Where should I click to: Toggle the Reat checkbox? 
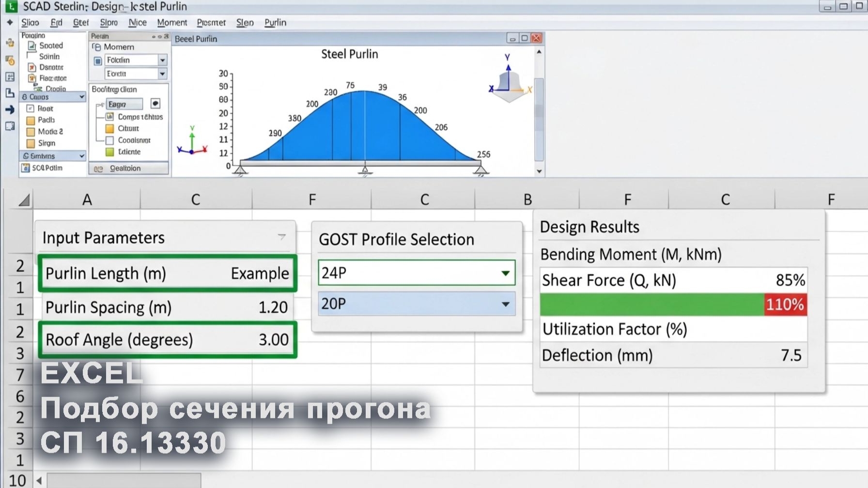pos(31,108)
